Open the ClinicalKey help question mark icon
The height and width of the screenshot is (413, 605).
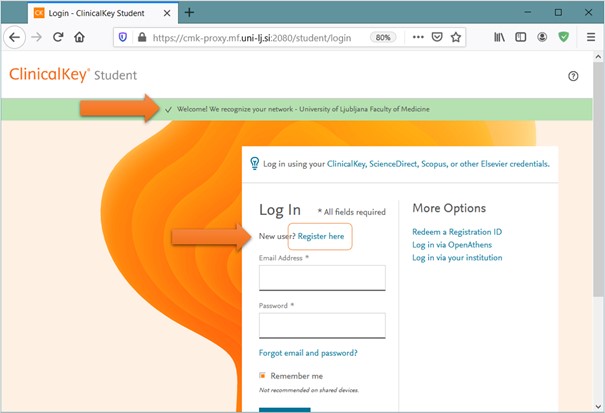click(x=573, y=76)
